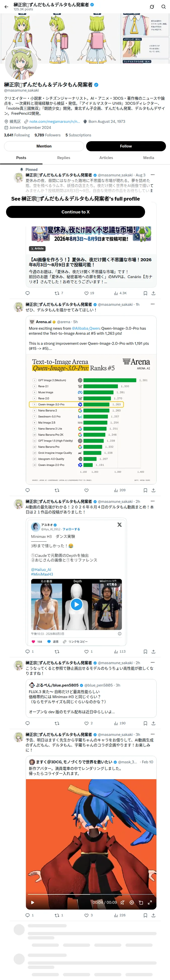Bookmark the Arena.ai quote post
The height and width of the screenshot is (980, 170).
pos(145,490)
